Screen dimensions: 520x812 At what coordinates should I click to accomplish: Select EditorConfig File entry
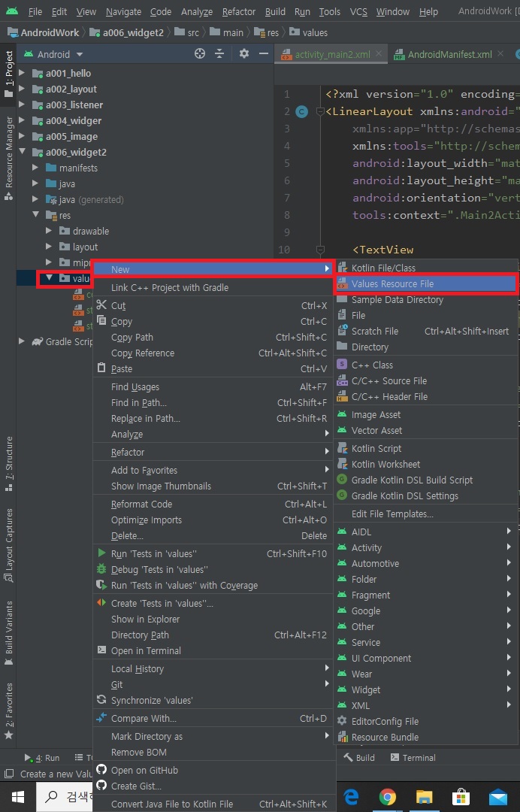point(426,721)
